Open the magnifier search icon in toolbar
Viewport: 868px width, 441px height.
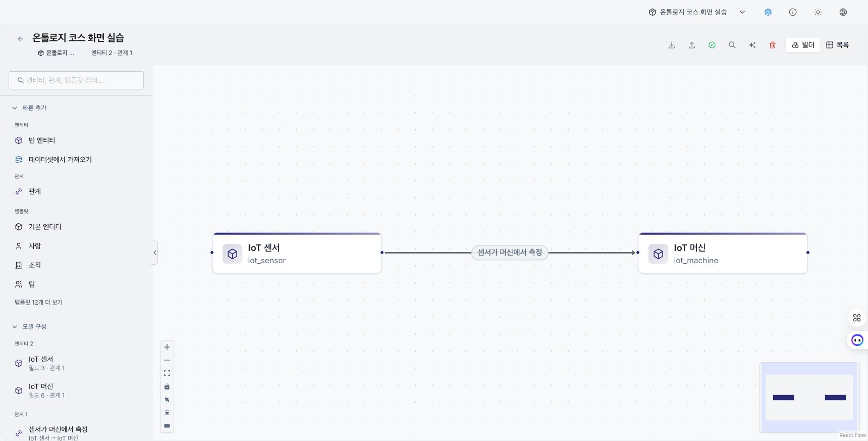(732, 45)
